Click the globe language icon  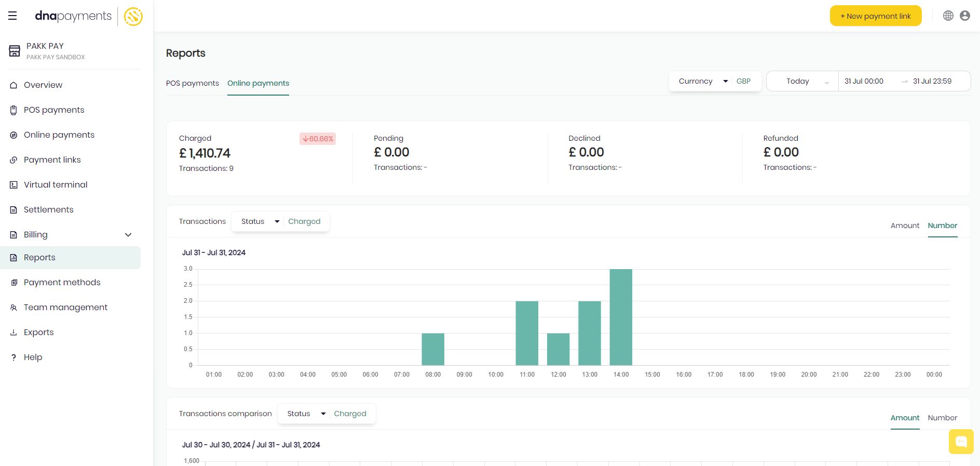coord(948,16)
